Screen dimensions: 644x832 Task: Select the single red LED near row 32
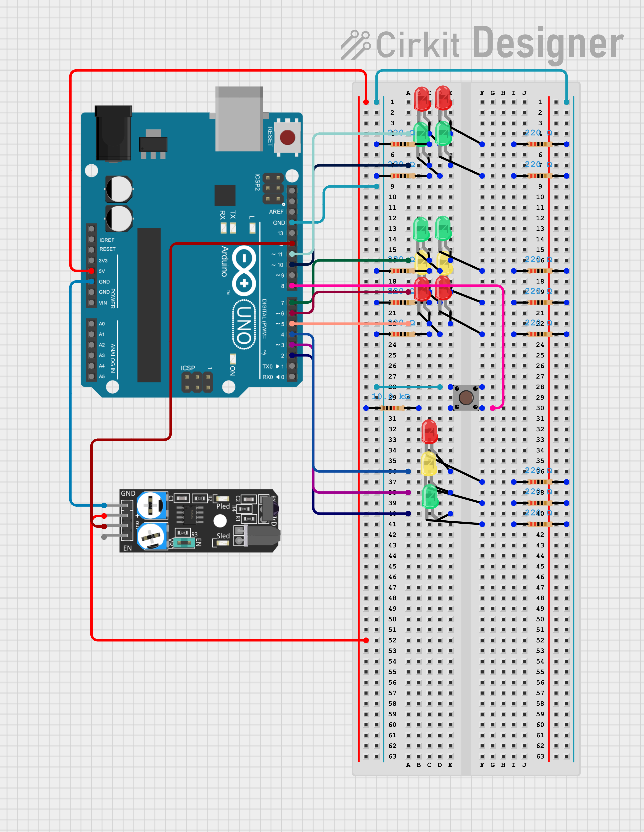tap(430, 431)
